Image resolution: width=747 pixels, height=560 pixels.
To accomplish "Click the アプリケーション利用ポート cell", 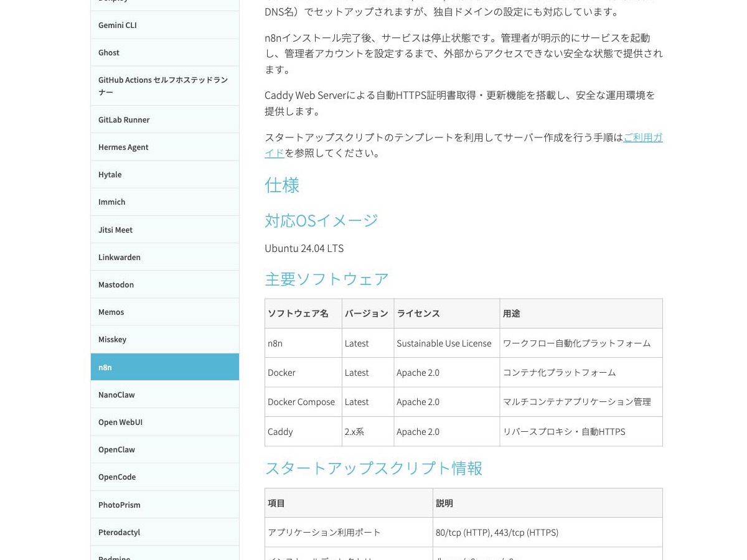I will click(349, 532).
